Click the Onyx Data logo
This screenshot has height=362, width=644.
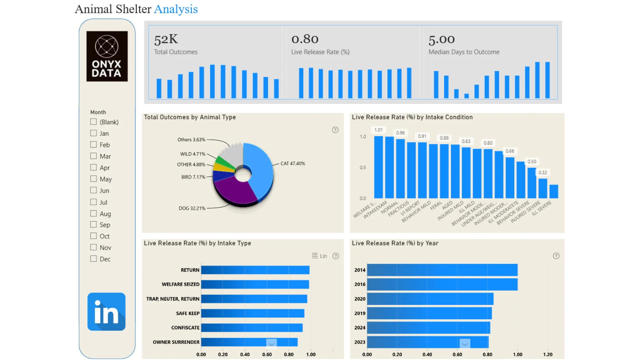coord(107,56)
